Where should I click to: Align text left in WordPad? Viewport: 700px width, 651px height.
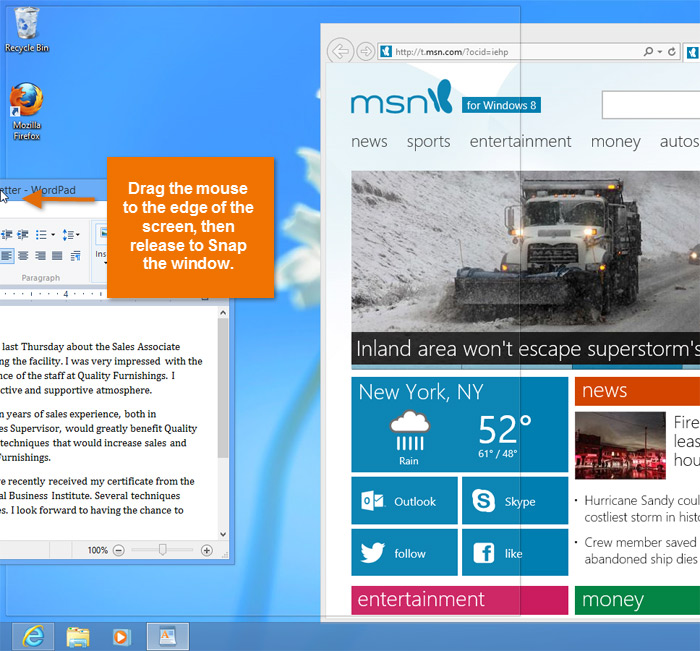coord(6,255)
